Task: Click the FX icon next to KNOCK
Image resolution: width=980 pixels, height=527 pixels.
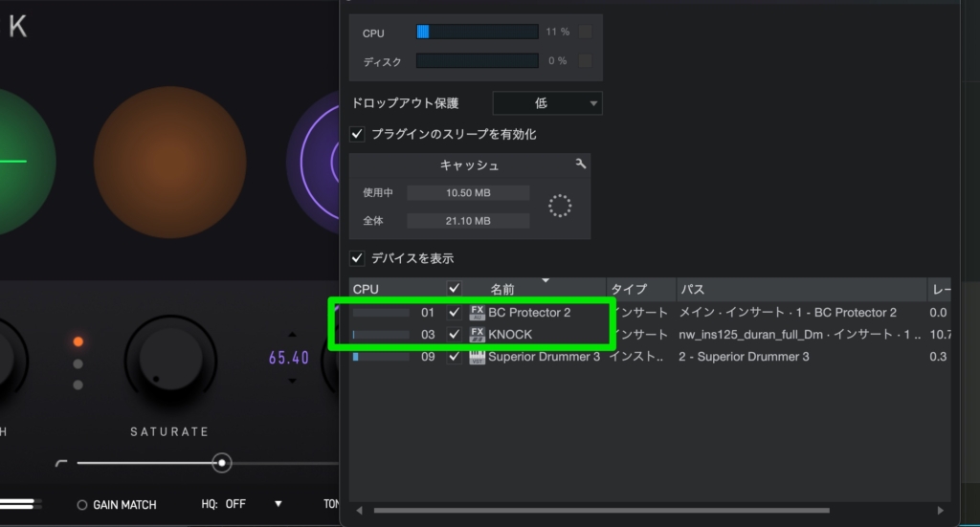Action: (x=478, y=335)
